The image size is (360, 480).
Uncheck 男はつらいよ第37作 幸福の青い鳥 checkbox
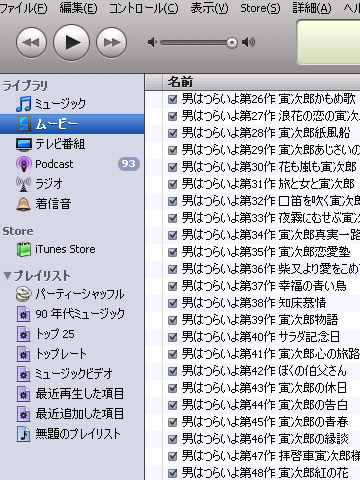point(173,286)
